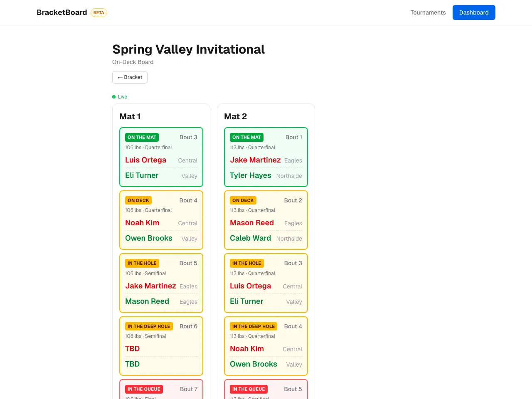The width and height of the screenshot is (532, 399).
Task: Open the Tournaments nav link
Action: click(428, 12)
